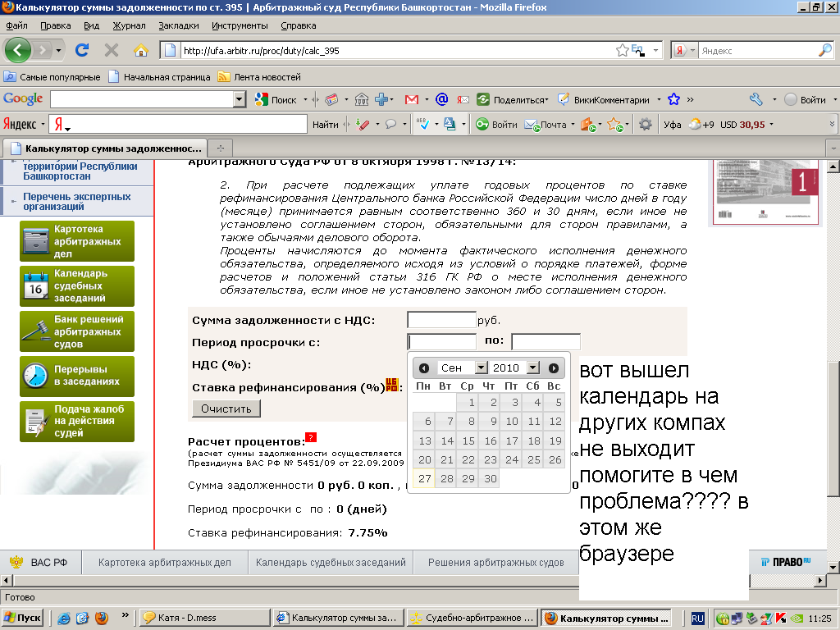
Task: Select day 27 in the calendar
Action: (x=424, y=478)
